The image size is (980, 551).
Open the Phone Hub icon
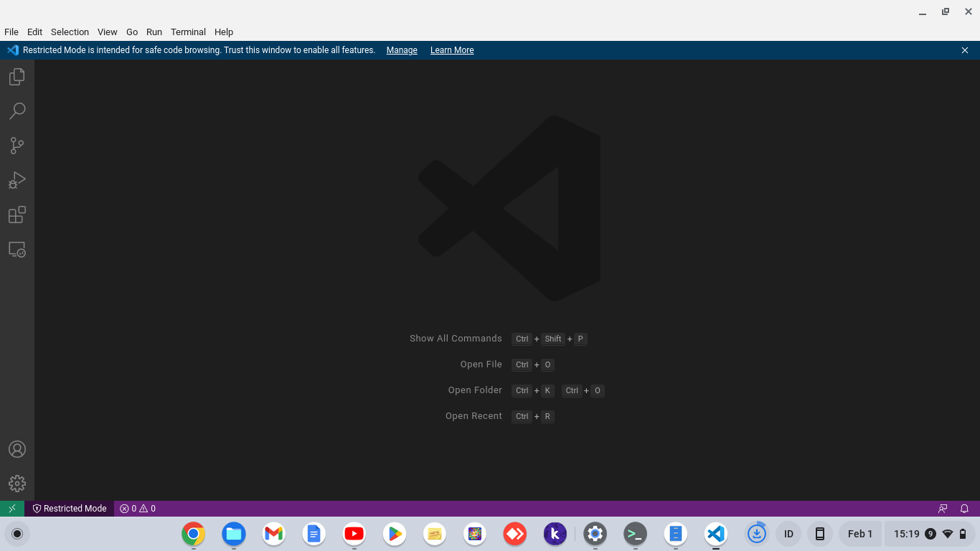click(820, 534)
